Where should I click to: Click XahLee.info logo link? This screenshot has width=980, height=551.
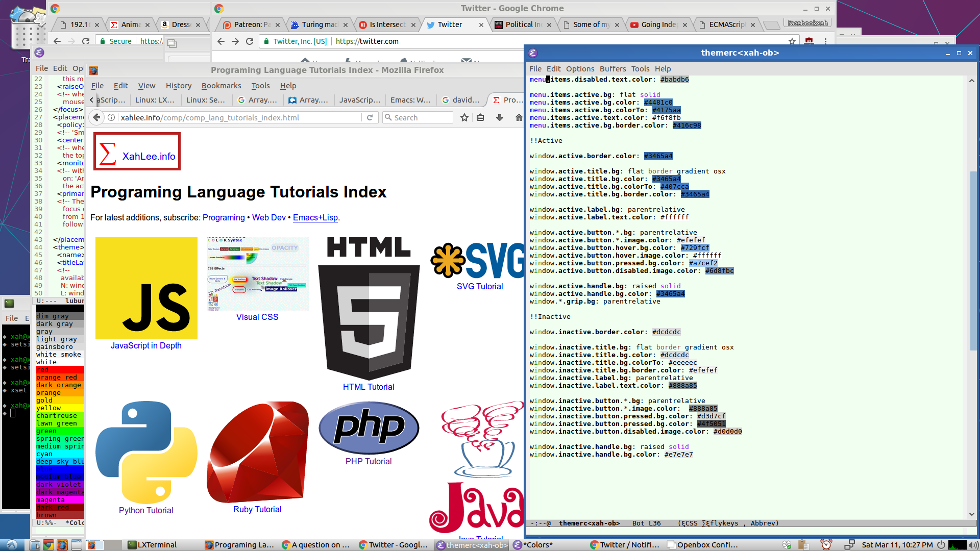[137, 152]
